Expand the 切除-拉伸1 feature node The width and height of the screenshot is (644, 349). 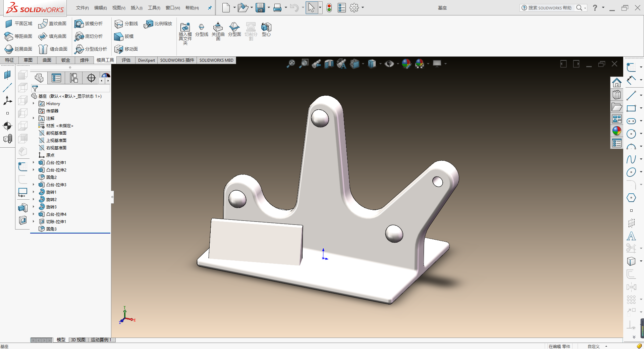tap(34, 222)
